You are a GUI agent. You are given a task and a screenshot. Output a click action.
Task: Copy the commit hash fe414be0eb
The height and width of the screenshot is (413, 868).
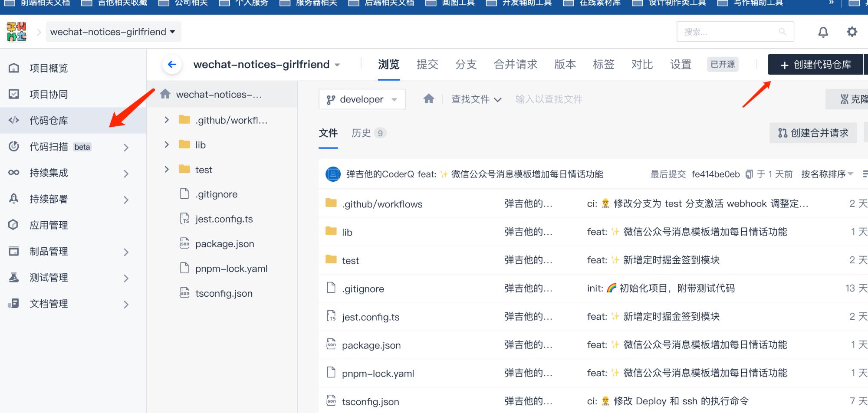(749, 174)
